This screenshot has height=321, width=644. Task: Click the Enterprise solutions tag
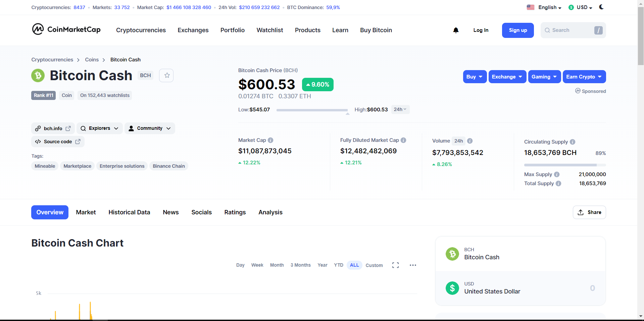click(122, 166)
